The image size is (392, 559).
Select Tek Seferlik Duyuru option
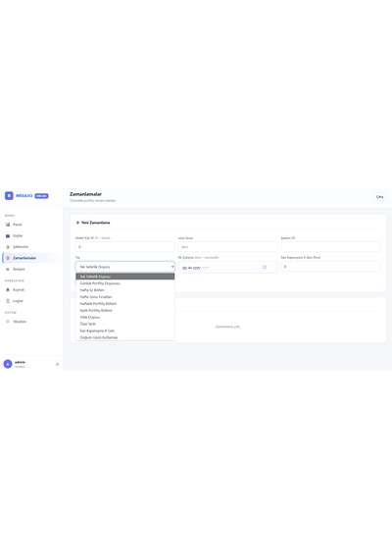pyautogui.click(x=125, y=277)
